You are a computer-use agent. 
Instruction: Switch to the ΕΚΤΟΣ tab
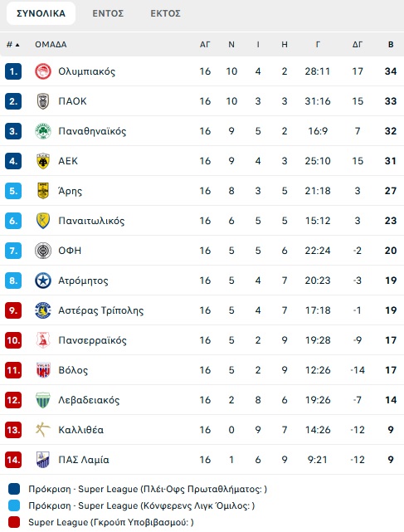(166, 13)
